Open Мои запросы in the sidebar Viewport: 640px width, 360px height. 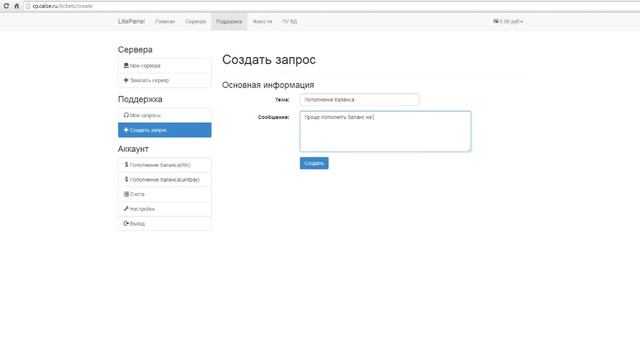pos(164,116)
